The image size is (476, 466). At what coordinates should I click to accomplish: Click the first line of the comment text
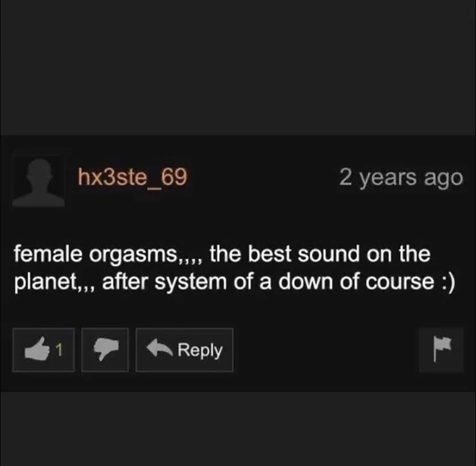222,254
